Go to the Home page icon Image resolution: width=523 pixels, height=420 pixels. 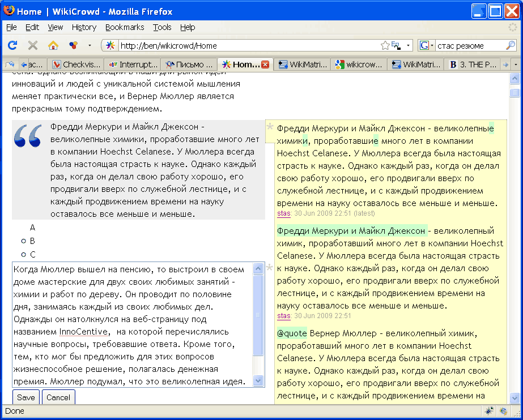pos(53,45)
